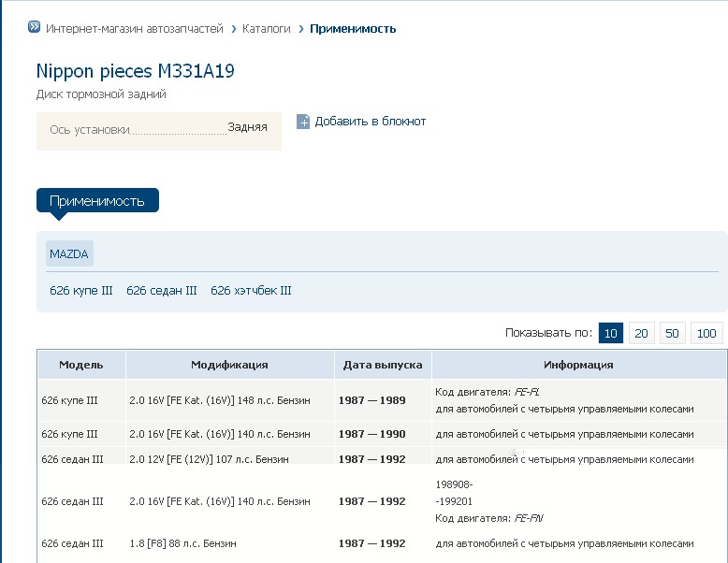Show 100 rows per page
728x563 pixels.
coord(706,333)
